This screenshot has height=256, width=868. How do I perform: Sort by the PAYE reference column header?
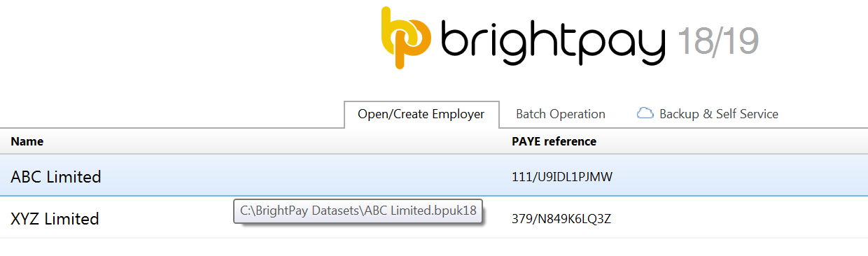(x=554, y=141)
